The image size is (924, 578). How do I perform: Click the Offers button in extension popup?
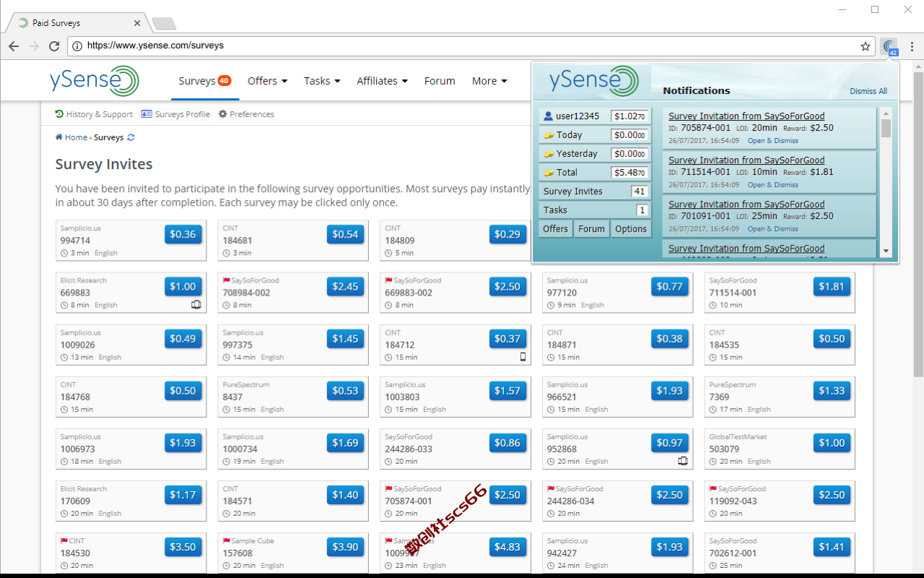(556, 229)
